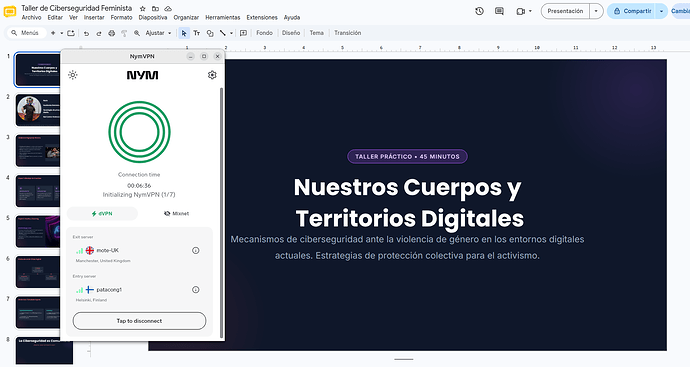Tap to disconnect NymVPN

tap(139, 321)
